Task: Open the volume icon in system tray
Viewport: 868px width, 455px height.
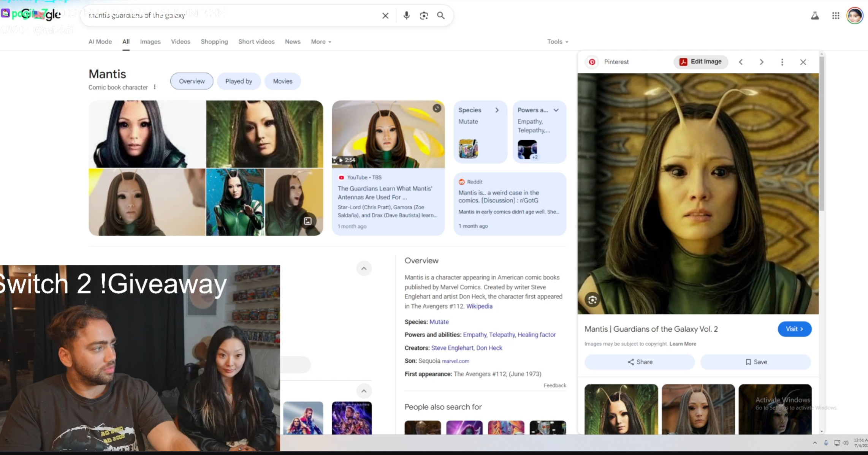Action: (846, 443)
